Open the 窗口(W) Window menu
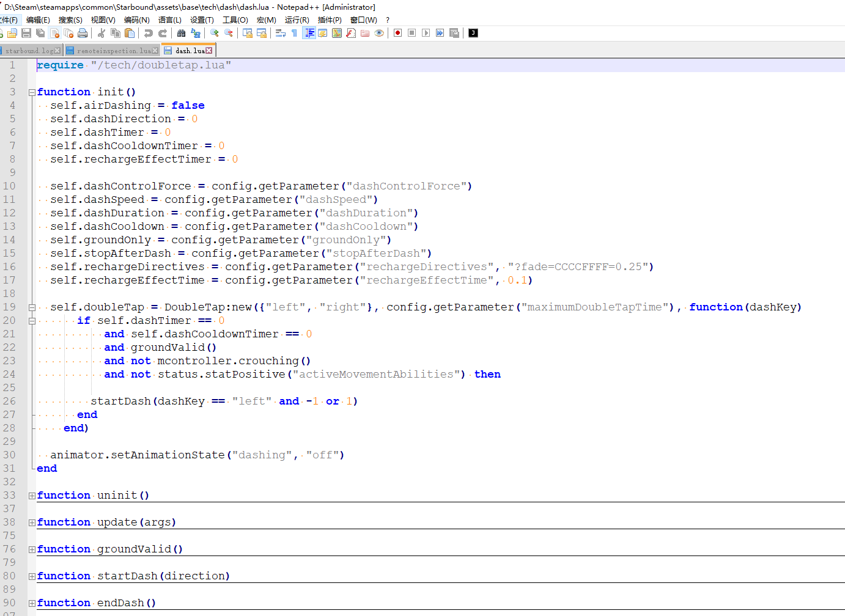Image resolution: width=845 pixels, height=616 pixels. 363,20
